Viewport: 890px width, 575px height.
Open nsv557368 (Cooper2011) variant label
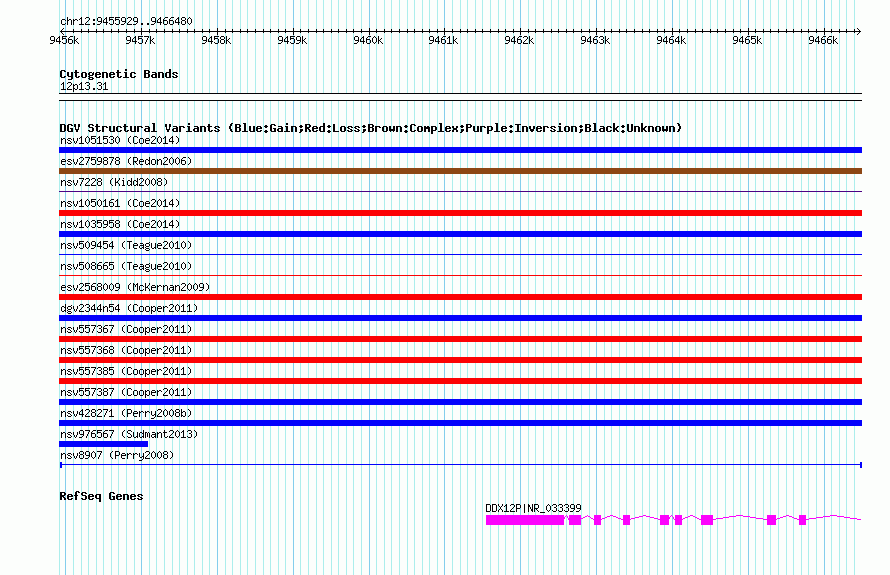coord(126,350)
